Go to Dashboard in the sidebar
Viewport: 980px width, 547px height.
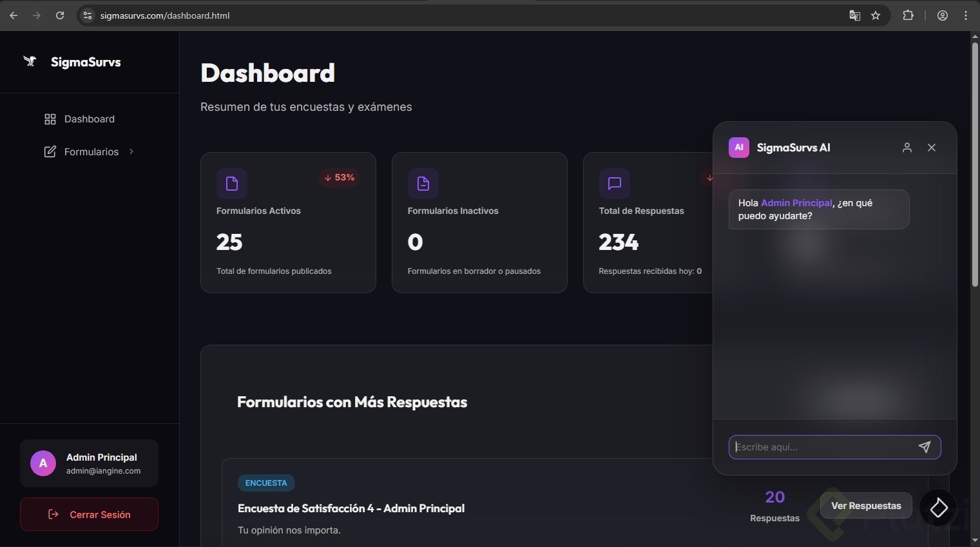point(90,119)
